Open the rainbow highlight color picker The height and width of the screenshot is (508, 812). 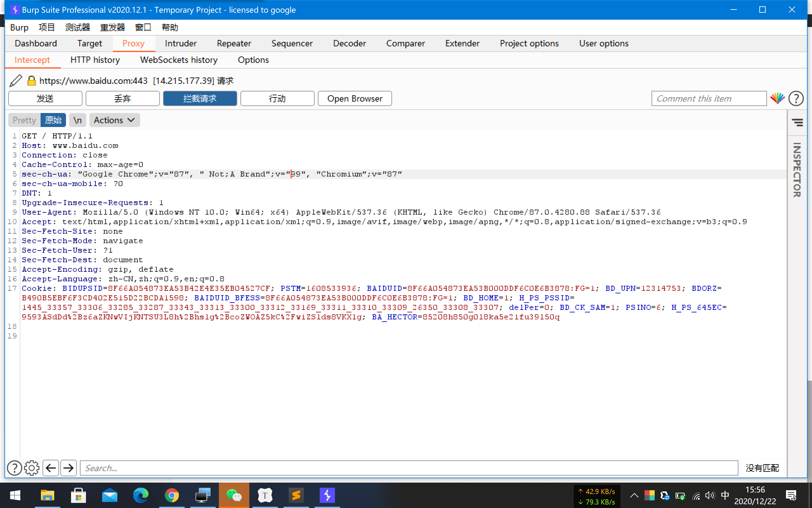(x=777, y=98)
